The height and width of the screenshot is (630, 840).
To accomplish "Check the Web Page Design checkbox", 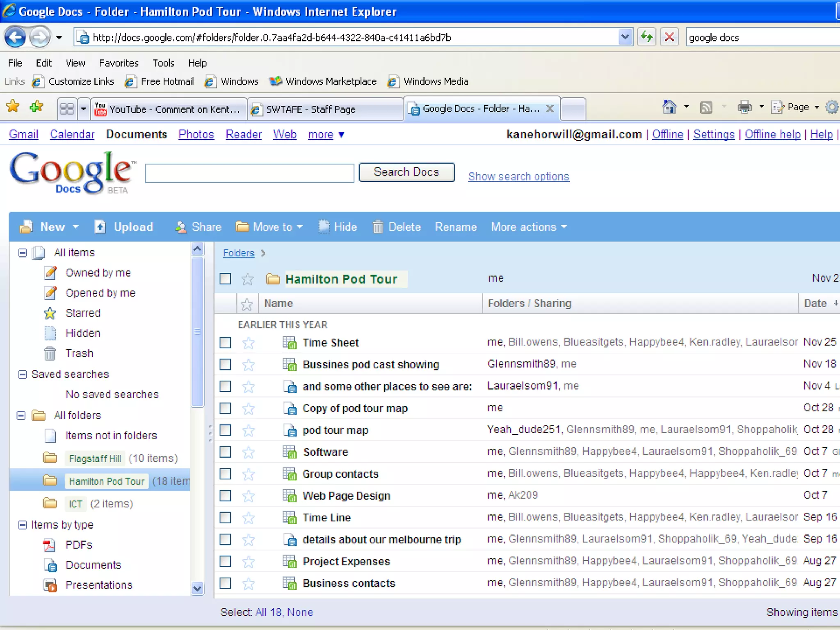I will 225,495.
